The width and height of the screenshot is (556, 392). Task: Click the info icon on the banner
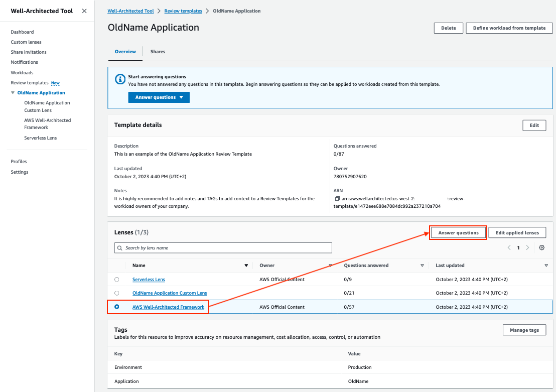[119, 79]
